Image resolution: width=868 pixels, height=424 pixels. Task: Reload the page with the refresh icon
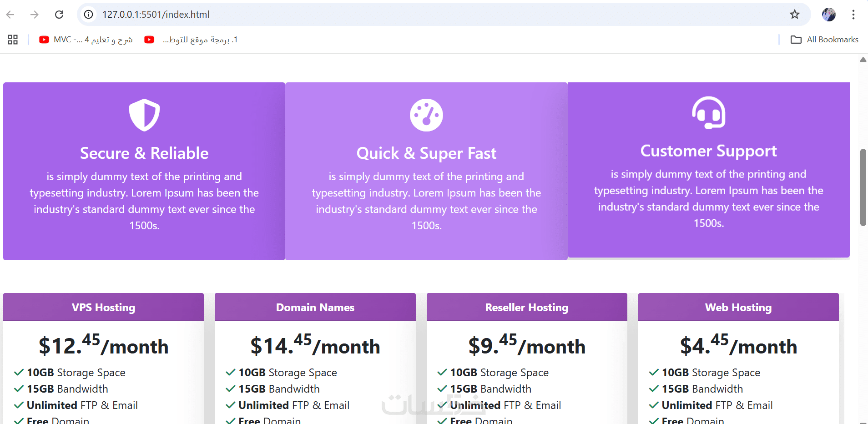(59, 15)
